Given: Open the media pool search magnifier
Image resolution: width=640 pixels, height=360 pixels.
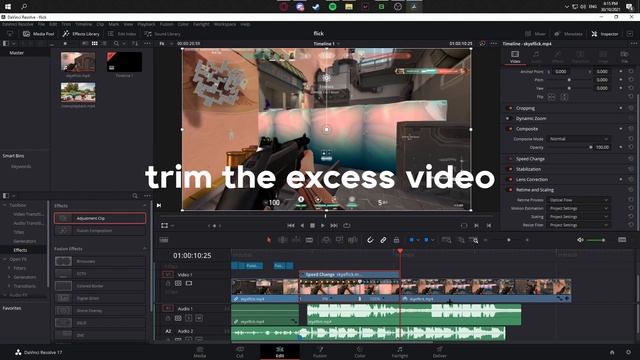Looking at the screenshot, I should click(x=116, y=43).
